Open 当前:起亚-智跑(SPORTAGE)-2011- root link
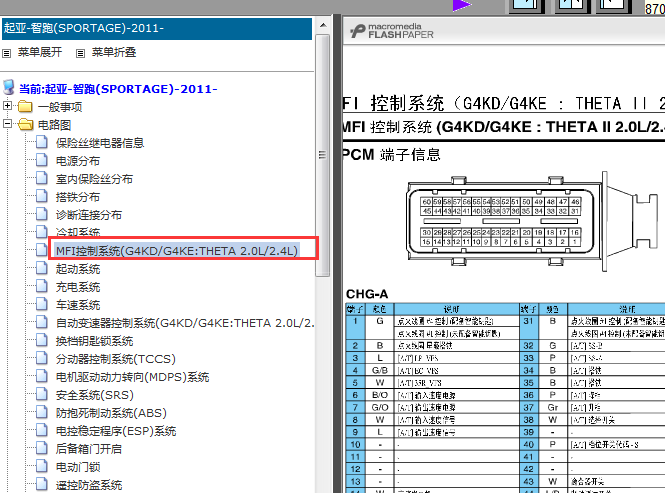This screenshot has width=665, height=493. pyautogui.click(x=118, y=89)
